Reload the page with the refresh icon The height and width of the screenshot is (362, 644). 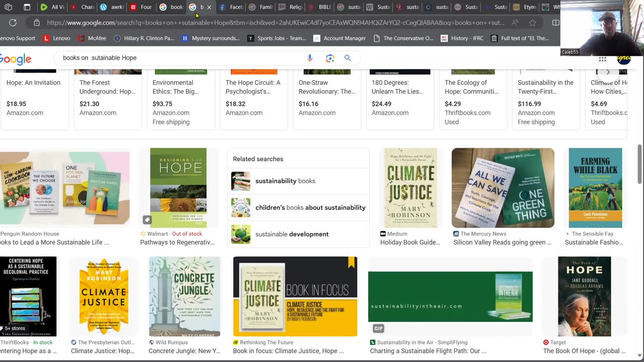click(x=13, y=23)
